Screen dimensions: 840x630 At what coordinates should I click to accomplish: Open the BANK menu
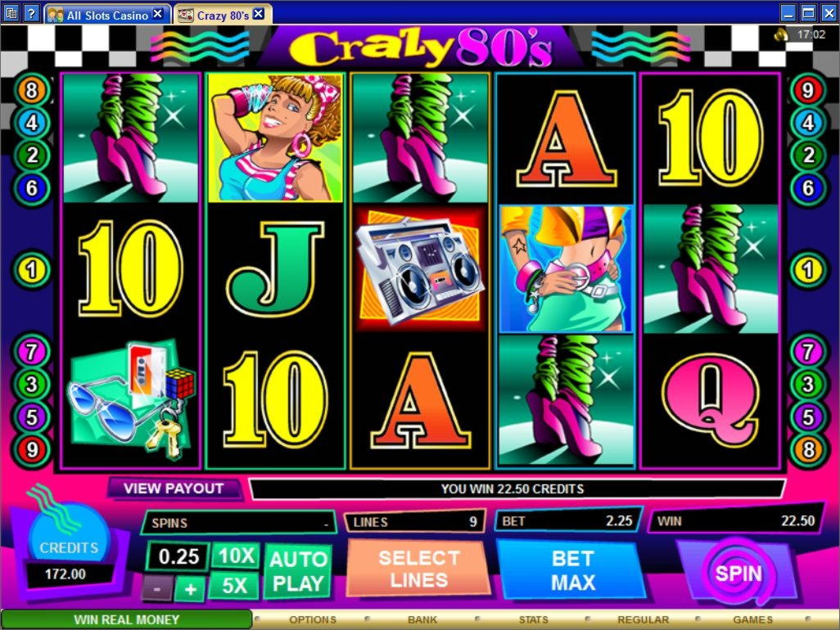click(422, 619)
